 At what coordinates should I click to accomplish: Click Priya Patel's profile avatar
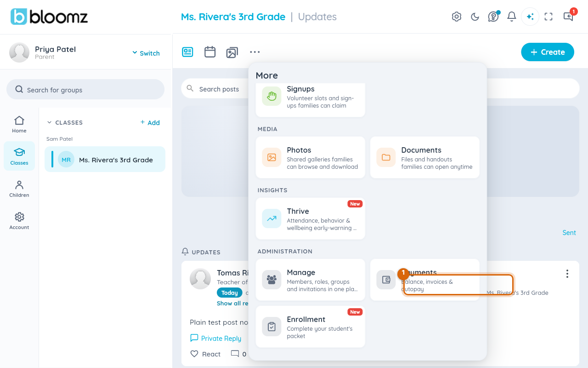point(19,52)
